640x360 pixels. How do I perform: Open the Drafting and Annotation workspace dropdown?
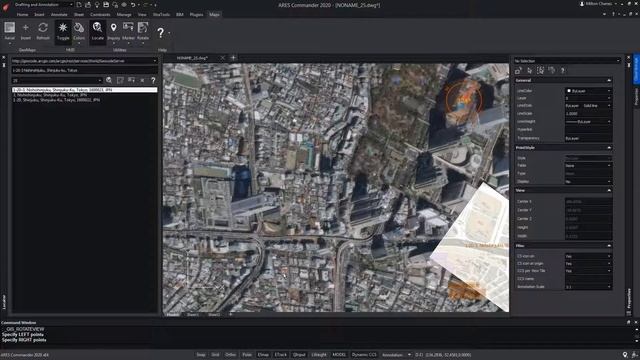71,4
